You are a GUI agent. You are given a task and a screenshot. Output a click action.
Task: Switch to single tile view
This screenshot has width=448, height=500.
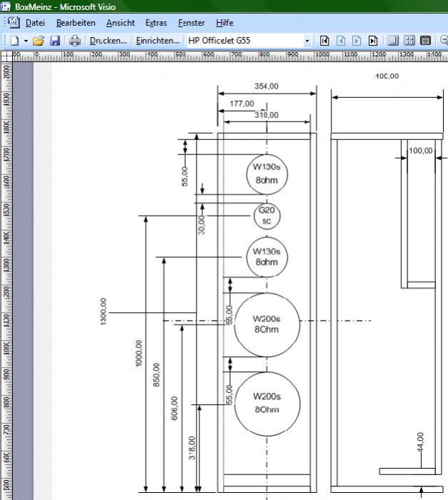point(394,41)
